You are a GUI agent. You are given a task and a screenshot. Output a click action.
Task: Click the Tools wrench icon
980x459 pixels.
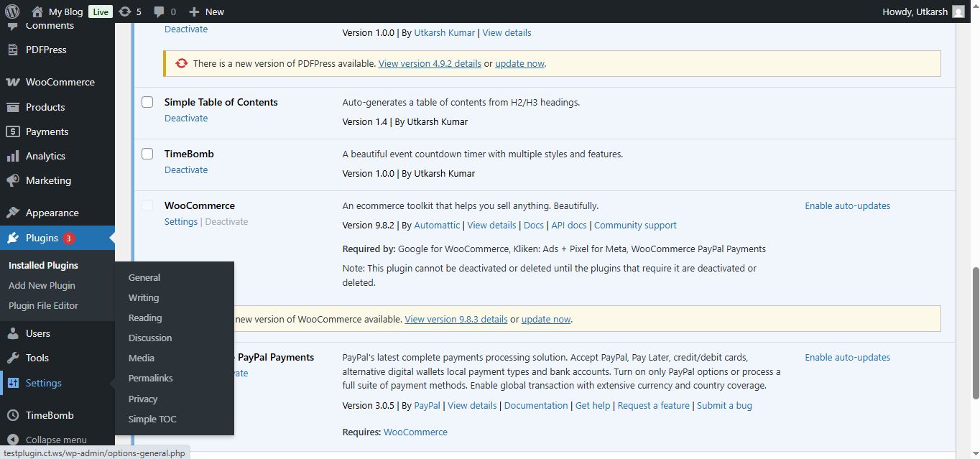pos(13,358)
